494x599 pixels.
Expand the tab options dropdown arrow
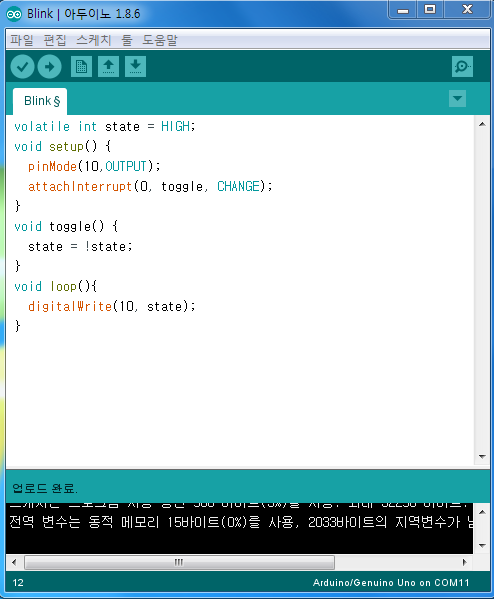pos(457,99)
